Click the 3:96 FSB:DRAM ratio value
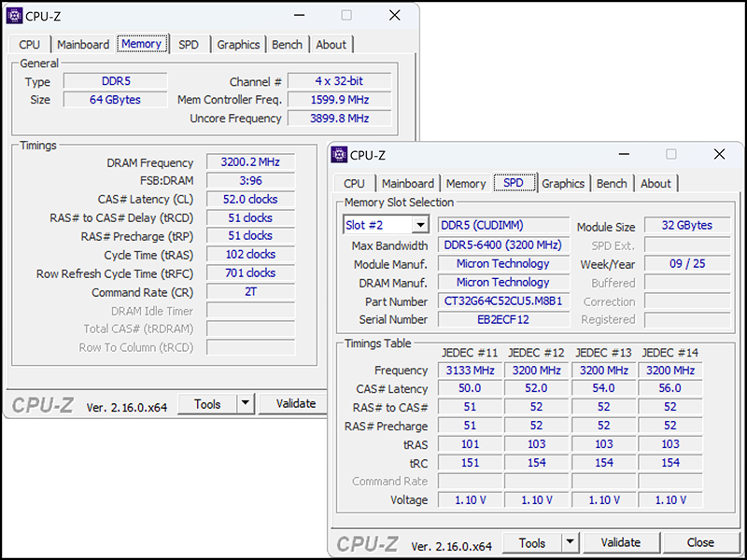This screenshot has height=560, width=747. tap(250, 180)
